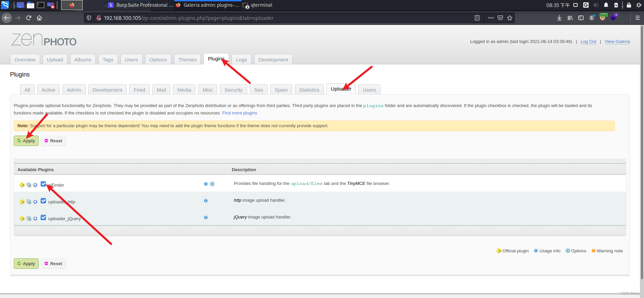Open the Firefox account menu
This screenshot has width=644, height=298.
click(592, 18)
